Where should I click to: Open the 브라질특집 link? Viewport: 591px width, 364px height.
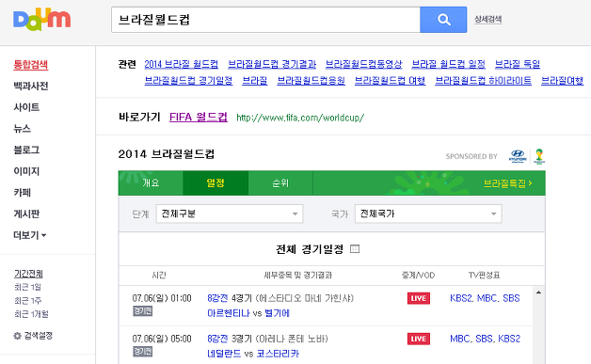[507, 183]
